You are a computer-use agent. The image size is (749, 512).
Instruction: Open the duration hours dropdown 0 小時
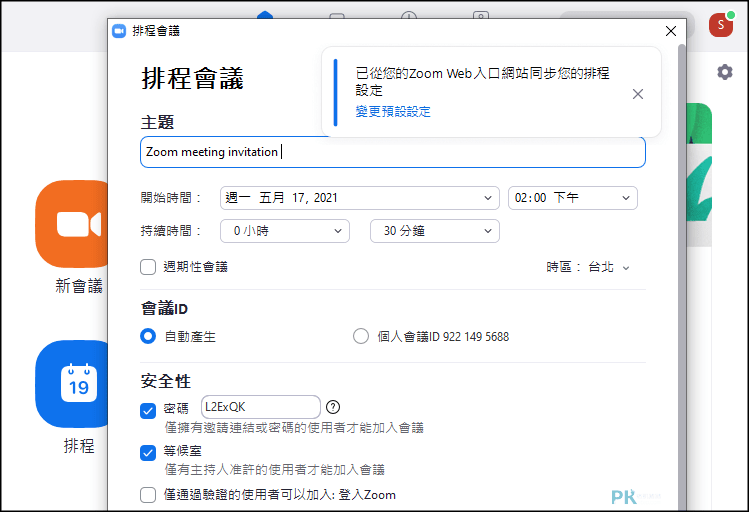point(285,231)
